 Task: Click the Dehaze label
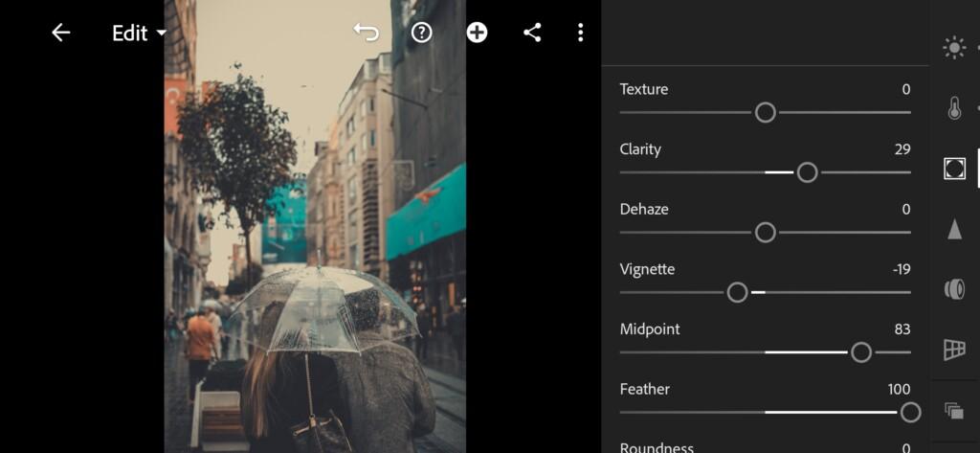tap(644, 210)
